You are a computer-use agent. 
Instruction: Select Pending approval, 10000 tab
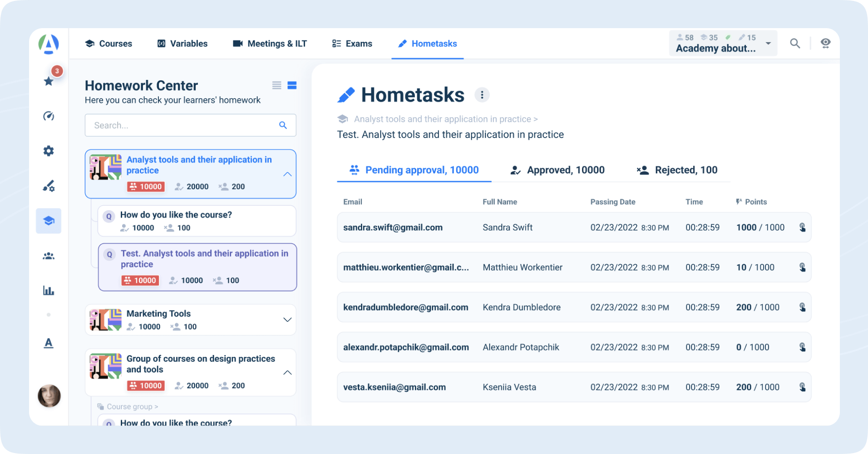tap(414, 170)
